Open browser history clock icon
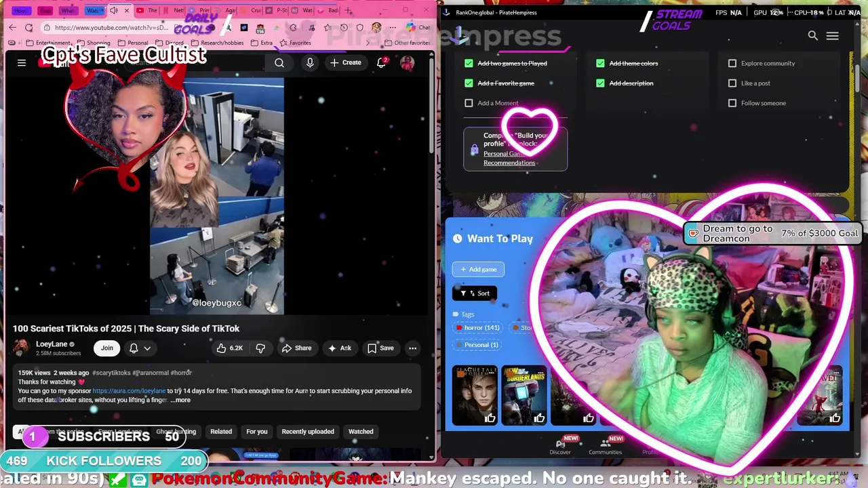Image resolution: width=868 pixels, height=488 pixels. [x=344, y=28]
